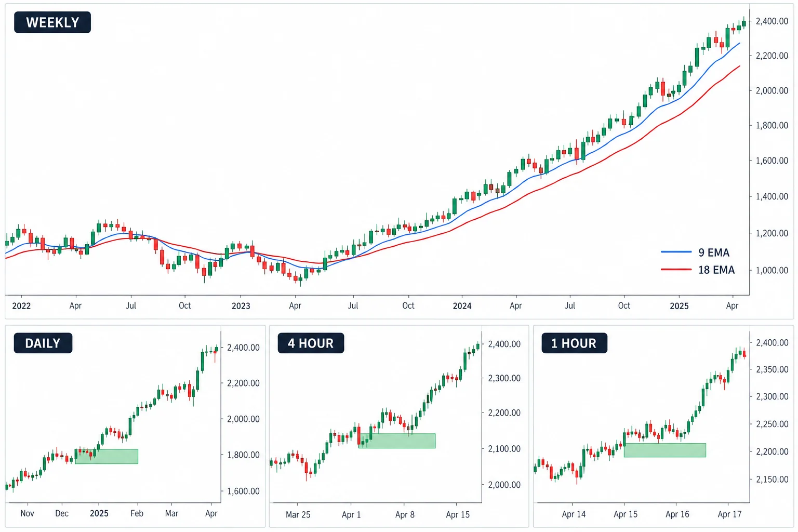Viewport: 798px width, 532px height.
Task: Click 2,150.00 on the 1 Hour price axis
Action: coord(772,479)
